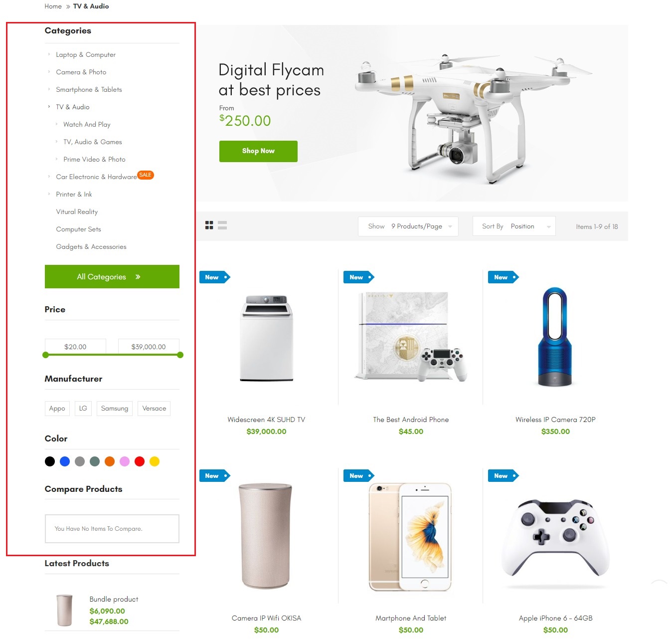Go to Home breadcrumb link
This screenshot has width=672, height=641.
click(53, 6)
